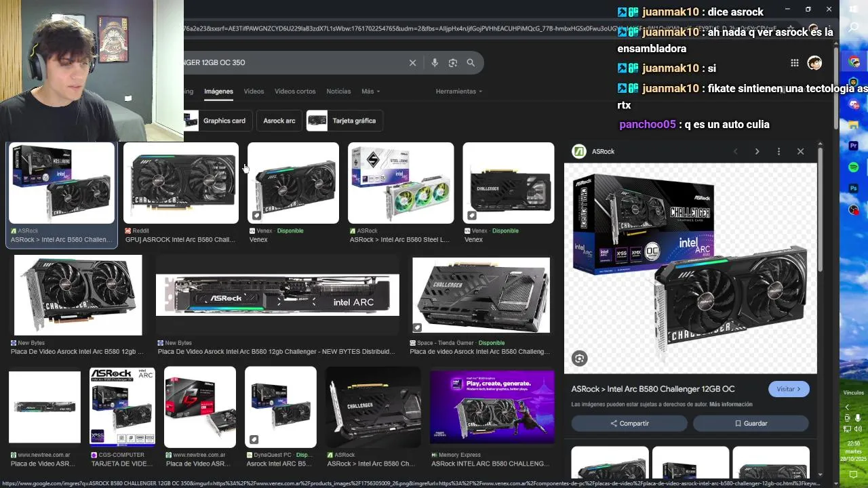Open Premiere Pro from the taskbar
The height and width of the screenshot is (488, 868).
854,146
